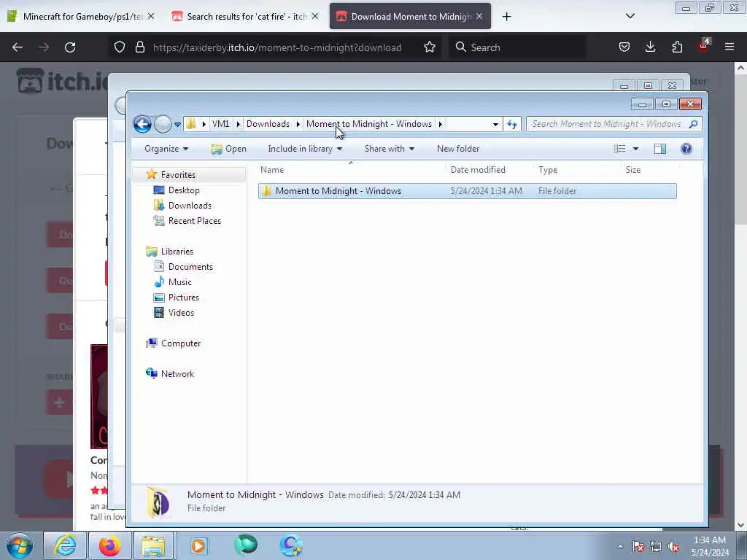Open Music library
747x560 pixels.
click(x=179, y=282)
